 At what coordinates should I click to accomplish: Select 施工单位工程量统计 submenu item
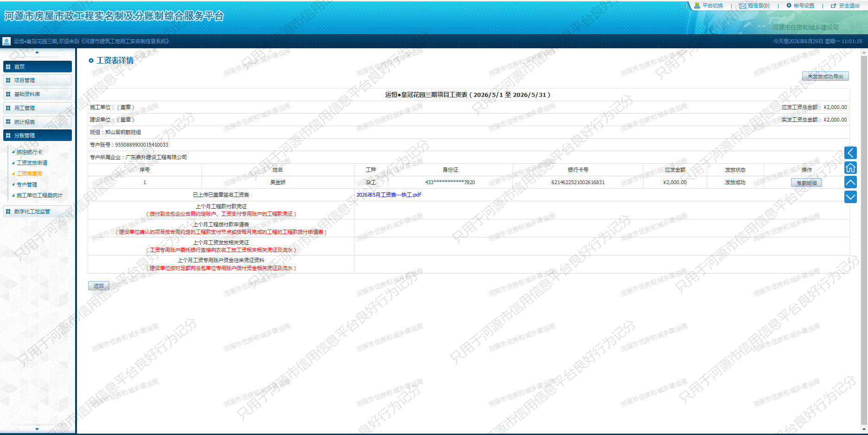pos(39,195)
